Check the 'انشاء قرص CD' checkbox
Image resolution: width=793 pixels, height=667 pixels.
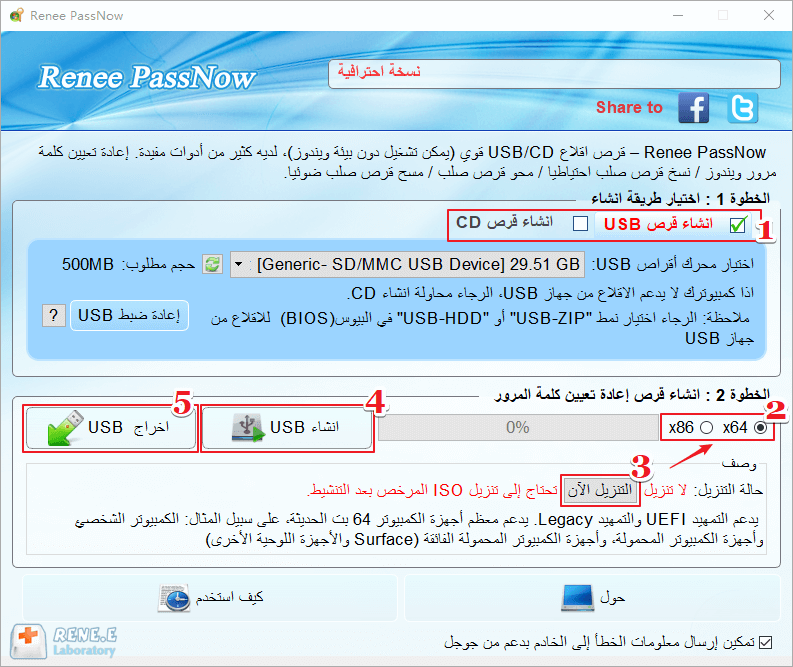click(x=580, y=224)
